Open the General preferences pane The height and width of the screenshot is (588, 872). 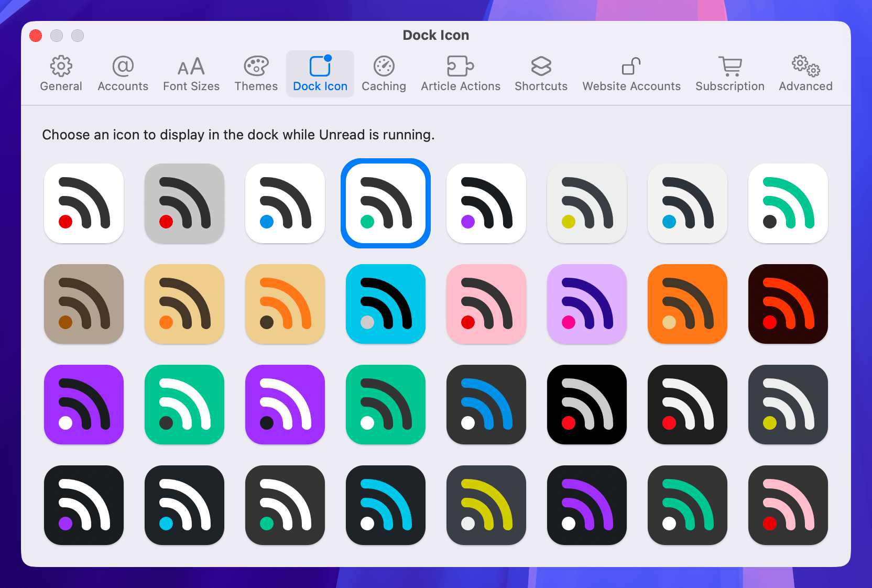coord(61,73)
